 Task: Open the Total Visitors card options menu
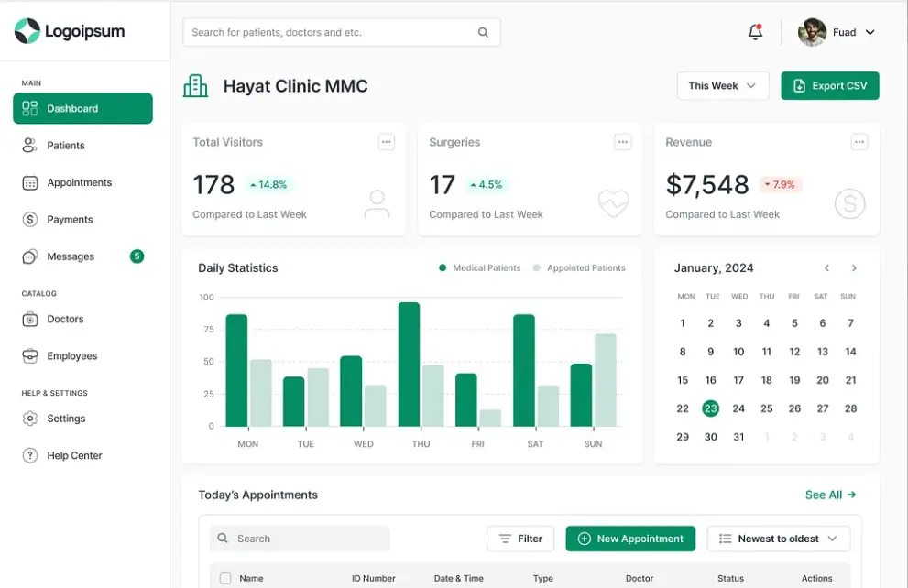coord(387,142)
